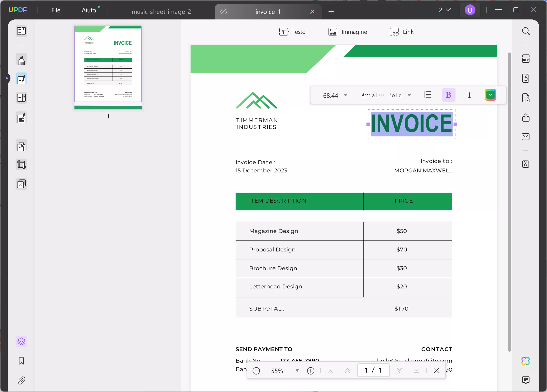Select the Comment highlighter tool icon
This screenshot has height=392, width=547.
21,60
